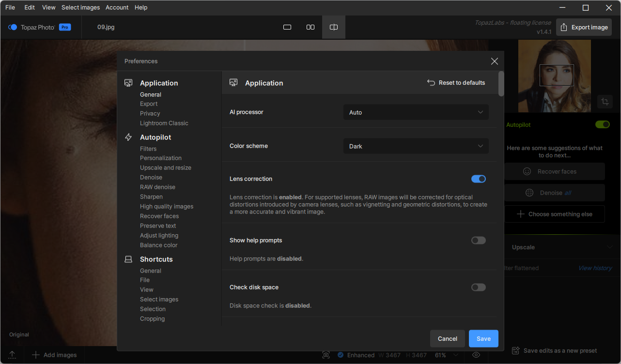Click the crop tool icon
Viewport: 621px width, 364px height.
(x=605, y=102)
